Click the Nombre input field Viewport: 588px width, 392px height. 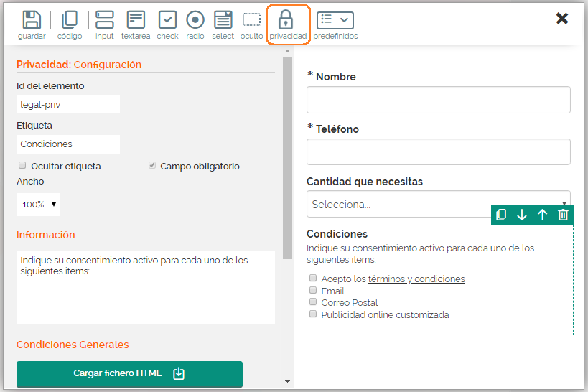tap(439, 100)
